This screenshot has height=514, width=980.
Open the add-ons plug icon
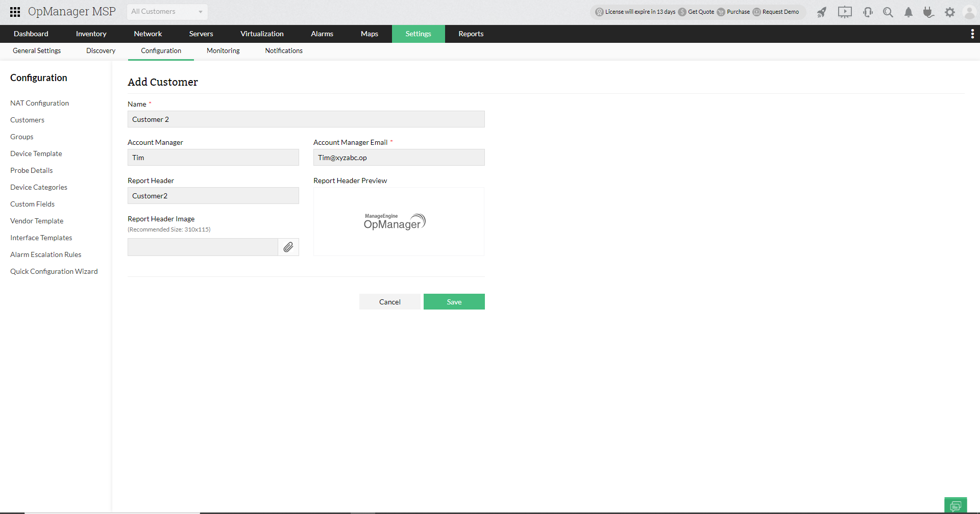click(x=928, y=12)
